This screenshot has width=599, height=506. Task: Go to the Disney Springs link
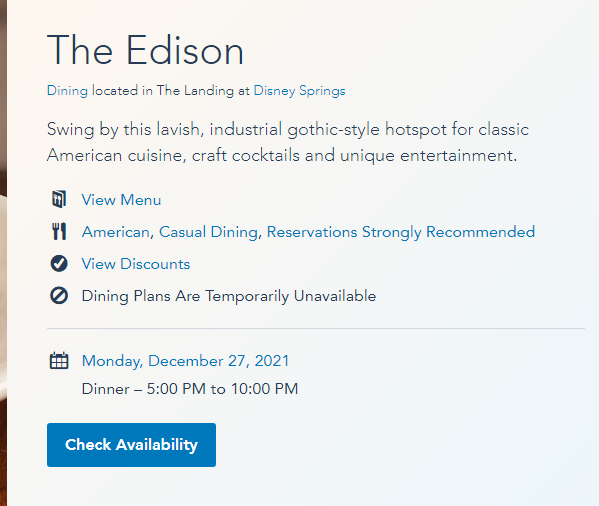[300, 91]
